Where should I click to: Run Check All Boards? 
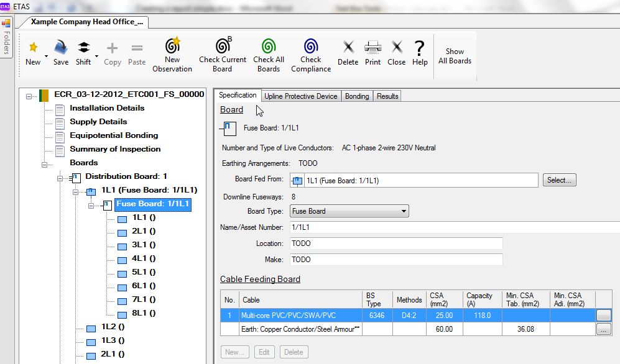[x=269, y=55]
